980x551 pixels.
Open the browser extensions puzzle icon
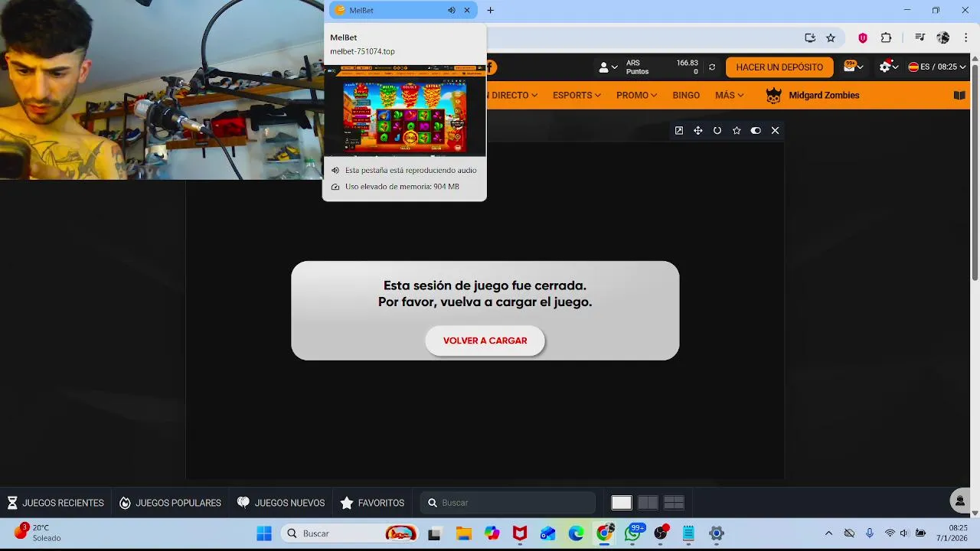pyautogui.click(x=887, y=37)
